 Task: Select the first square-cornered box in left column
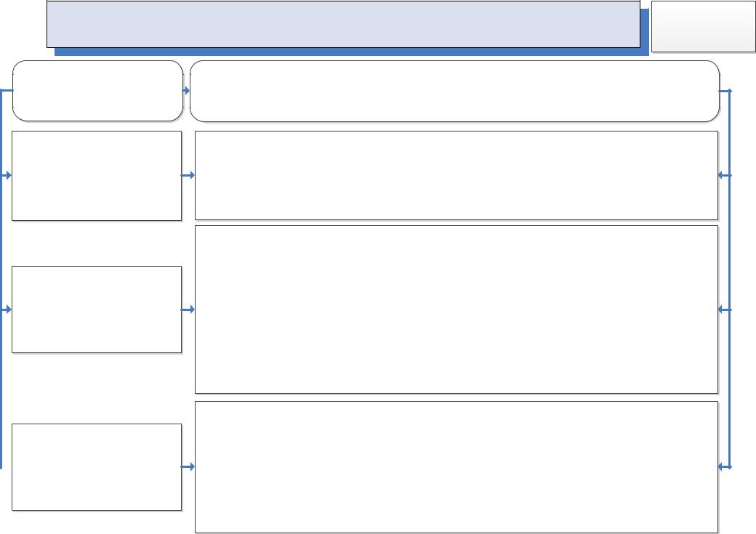pyautogui.click(x=97, y=176)
